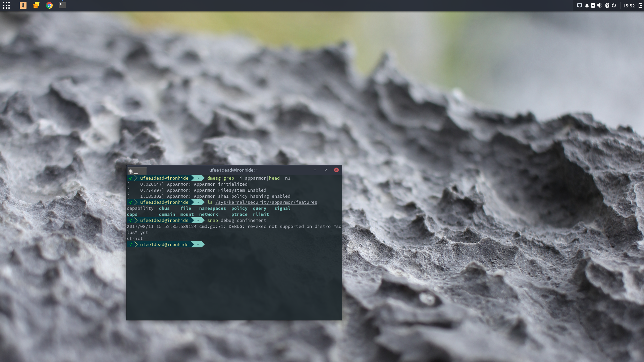Click the 'signal' directory entry
The width and height of the screenshot is (644, 362).
coord(282,208)
